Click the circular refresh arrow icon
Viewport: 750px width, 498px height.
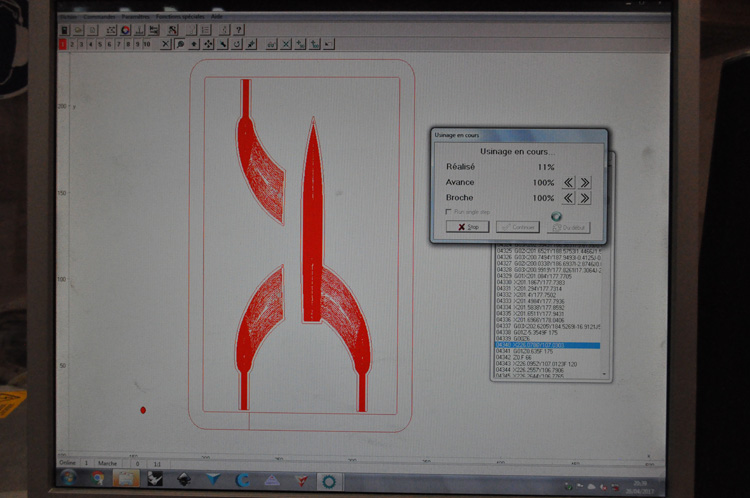click(237, 44)
